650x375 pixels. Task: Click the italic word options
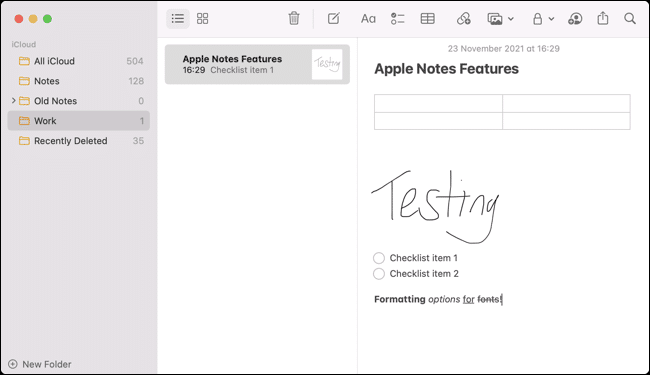[x=444, y=299]
